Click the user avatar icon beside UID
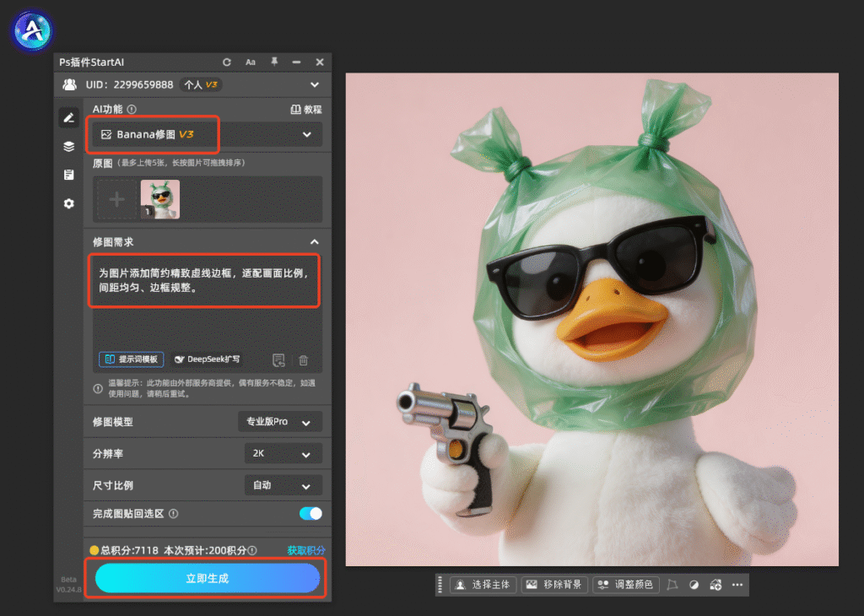864x616 pixels. [x=69, y=85]
